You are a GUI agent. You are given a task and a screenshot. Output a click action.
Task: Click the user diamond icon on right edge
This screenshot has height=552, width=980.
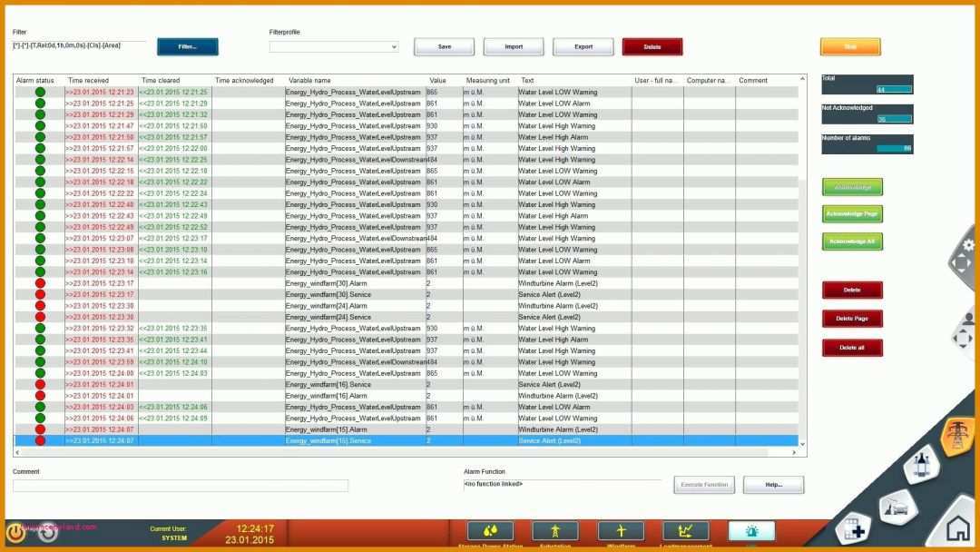pyautogui.click(x=965, y=332)
